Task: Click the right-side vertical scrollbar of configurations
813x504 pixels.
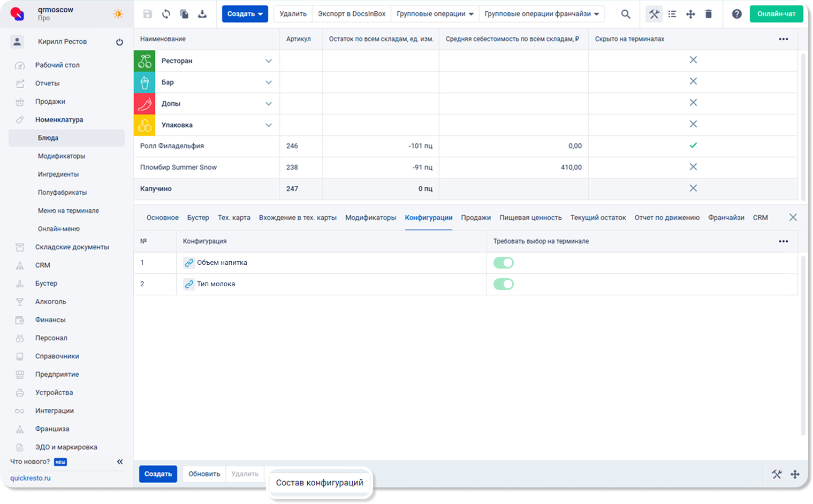Action: (803, 345)
